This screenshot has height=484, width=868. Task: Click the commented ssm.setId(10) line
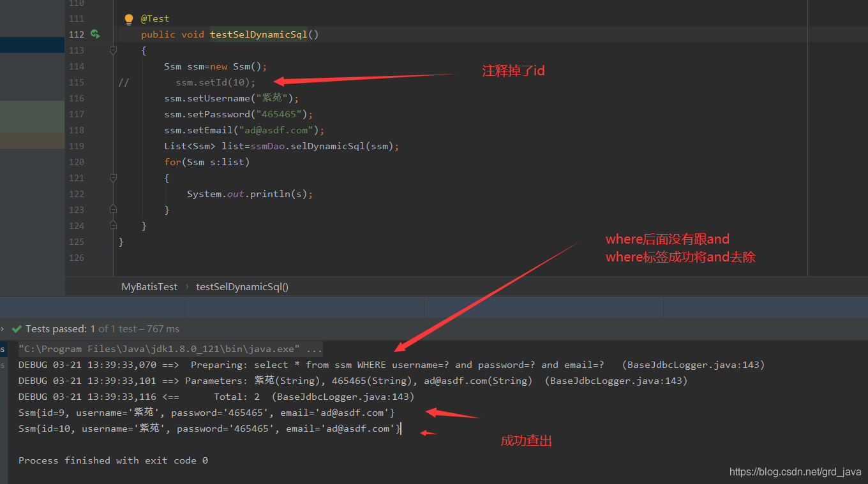click(x=215, y=82)
